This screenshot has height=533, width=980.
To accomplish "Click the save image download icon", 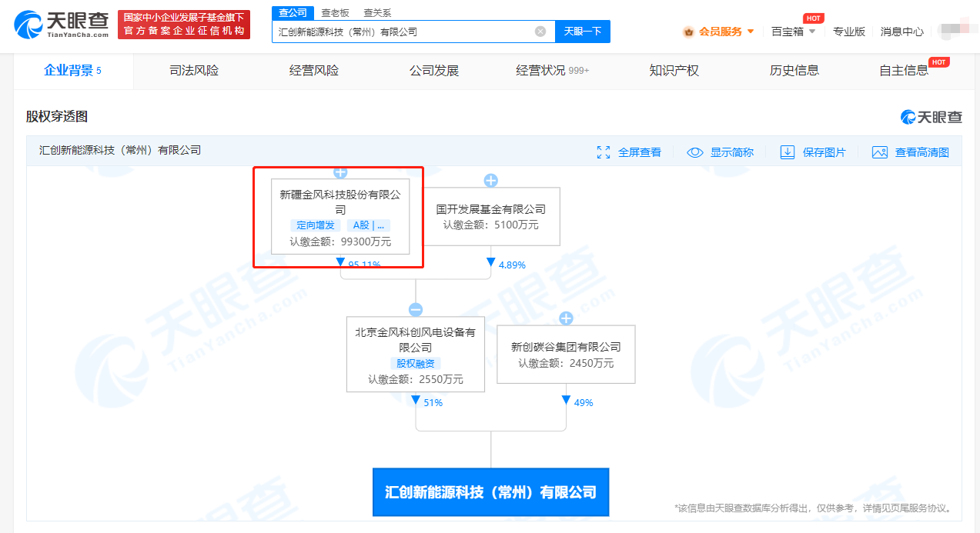I will [x=787, y=152].
